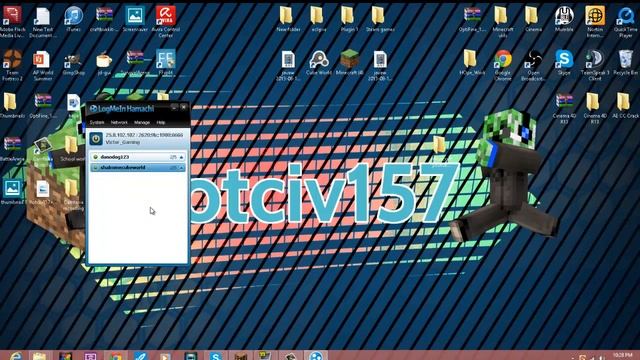
Task: Select the Avira Control Center icon
Action: tap(165, 22)
